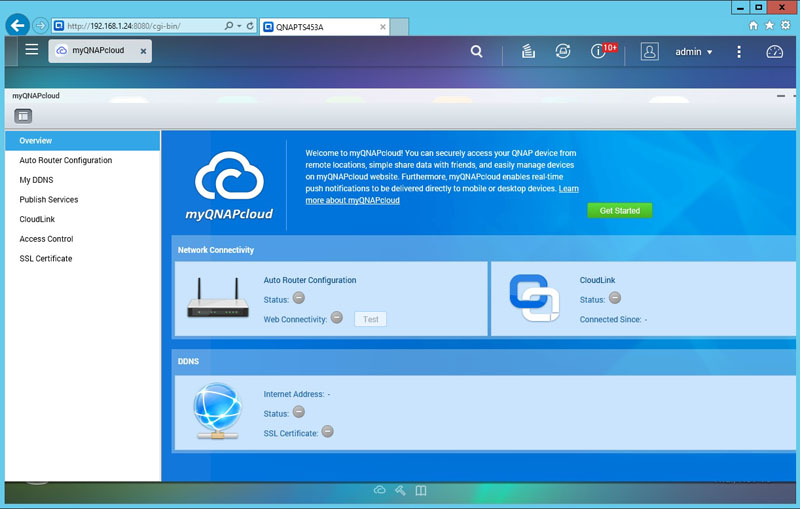Open event notifications with 10+ badge
The image size is (800, 509).
[x=600, y=51]
